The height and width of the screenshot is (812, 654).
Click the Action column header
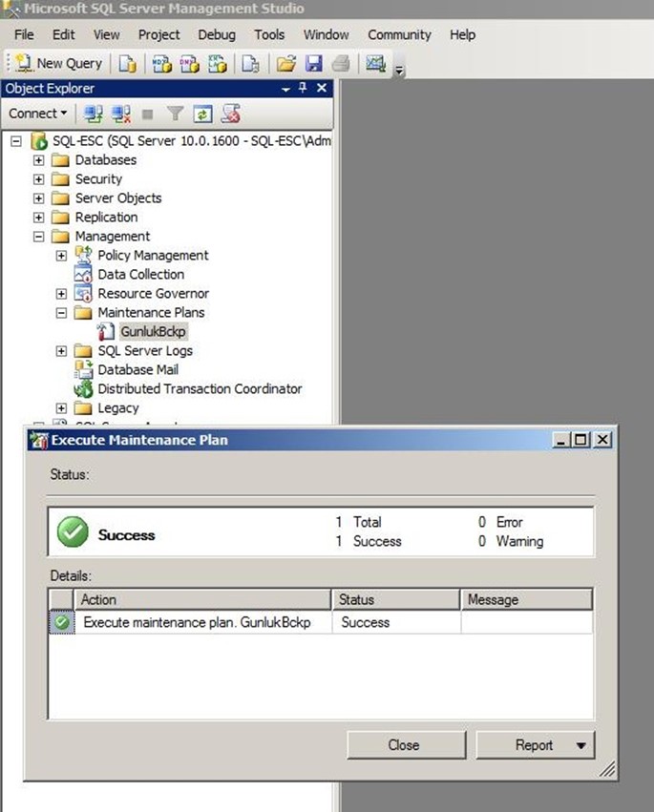[x=202, y=599]
